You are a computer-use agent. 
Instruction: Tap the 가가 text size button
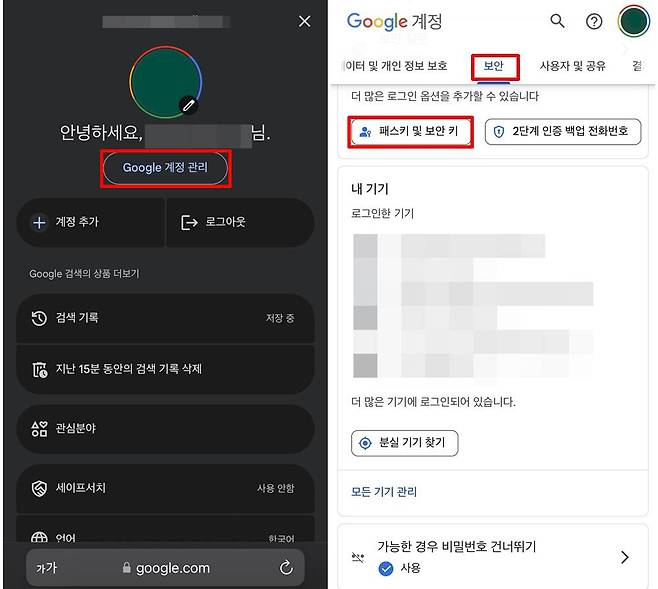(46, 568)
